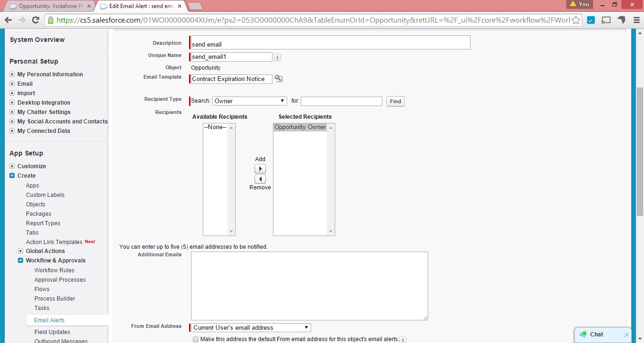Click the Add recipient arrow button

click(x=260, y=169)
